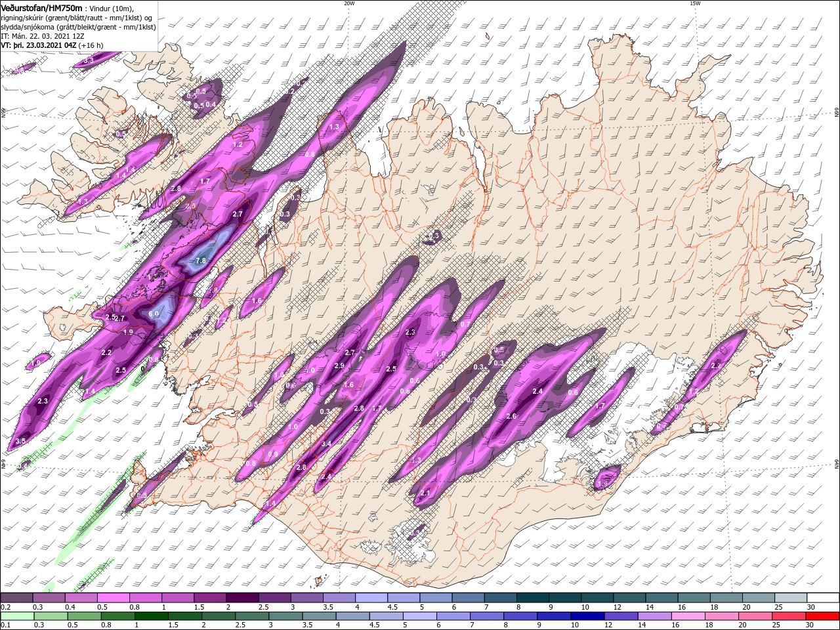This screenshot has height=630, width=840.
Task: Select the pale grey 25–30 snow legend swatch
Action: 791,598
